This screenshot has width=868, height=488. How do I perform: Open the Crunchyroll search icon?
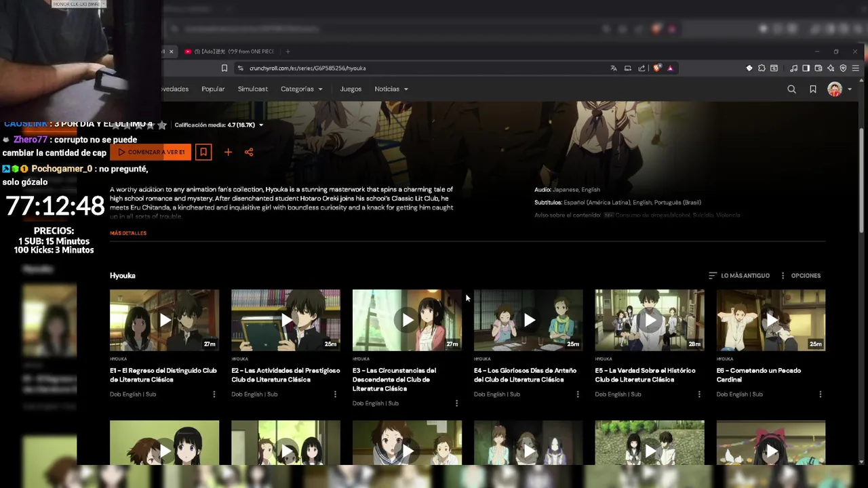point(791,89)
